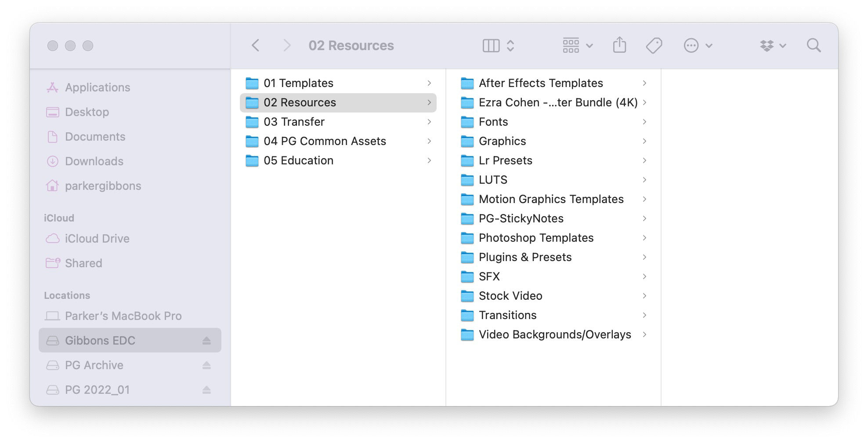The height and width of the screenshot is (443, 868).
Task: Click the Graphics folder icon
Action: tap(467, 141)
